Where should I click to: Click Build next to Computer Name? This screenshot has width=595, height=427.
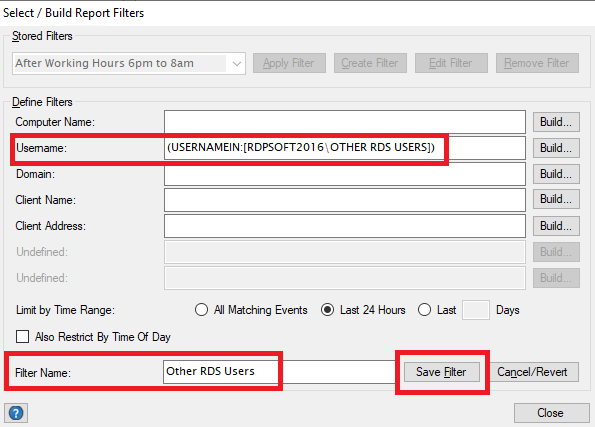(x=556, y=122)
